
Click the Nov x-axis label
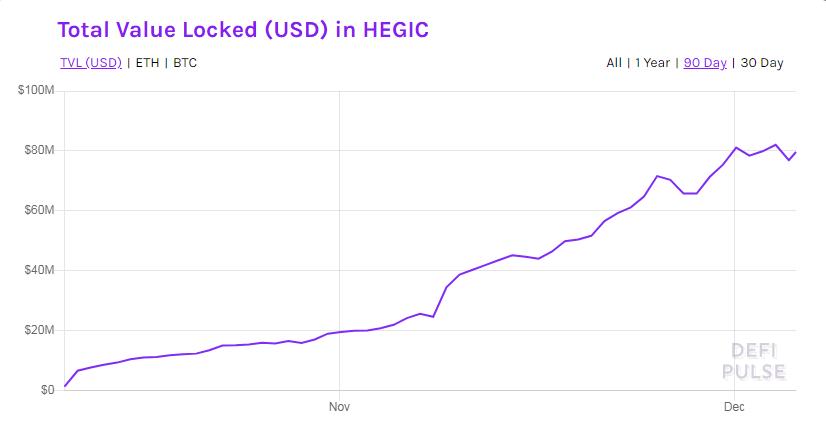pyautogui.click(x=340, y=407)
